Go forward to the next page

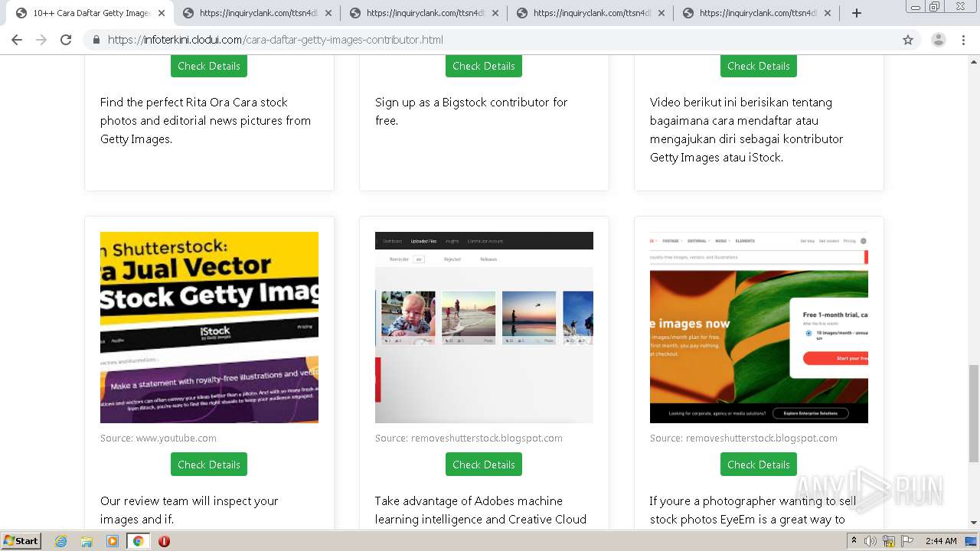coord(41,40)
